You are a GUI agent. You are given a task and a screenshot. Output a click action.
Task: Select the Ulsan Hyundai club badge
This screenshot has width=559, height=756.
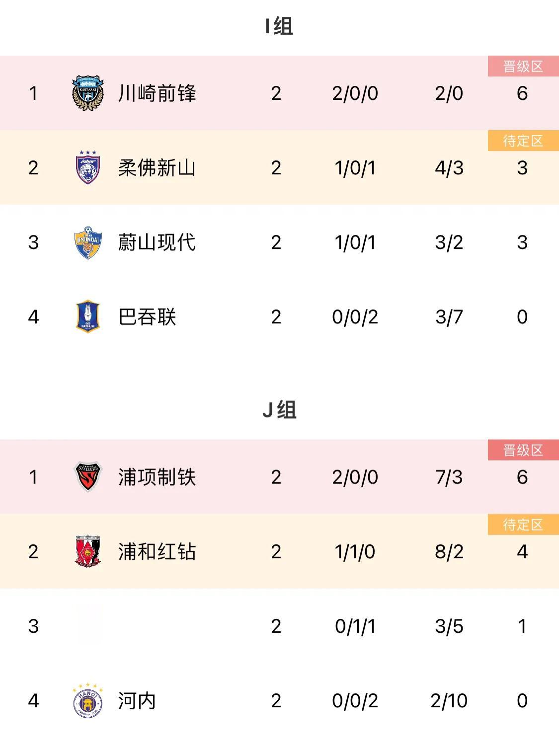pos(88,242)
